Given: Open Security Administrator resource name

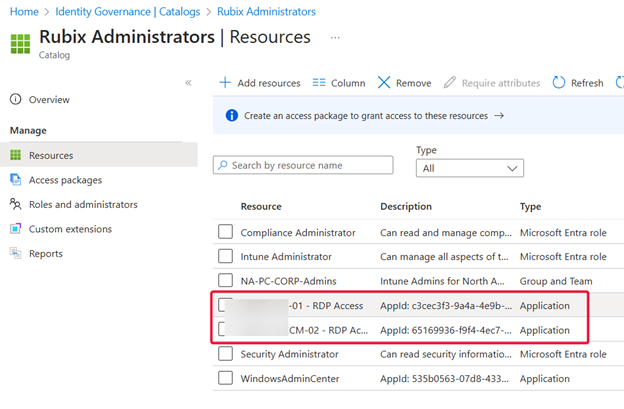Looking at the screenshot, I should pos(289,354).
